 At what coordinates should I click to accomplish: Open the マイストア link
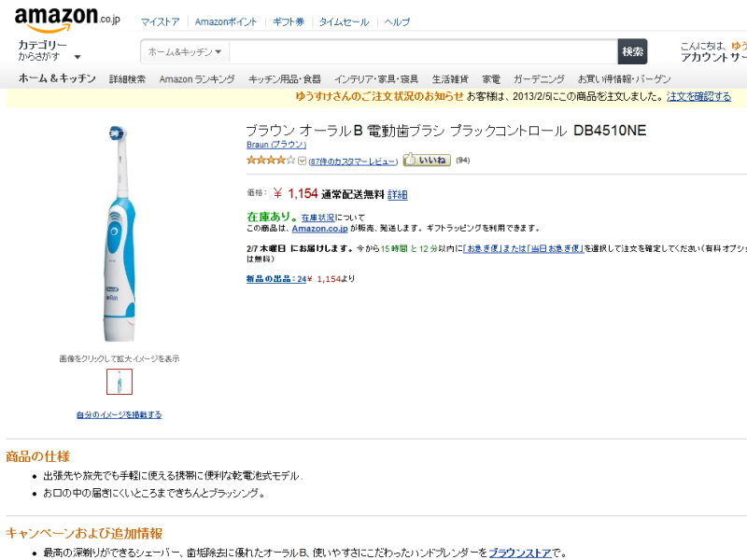point(160,21)
